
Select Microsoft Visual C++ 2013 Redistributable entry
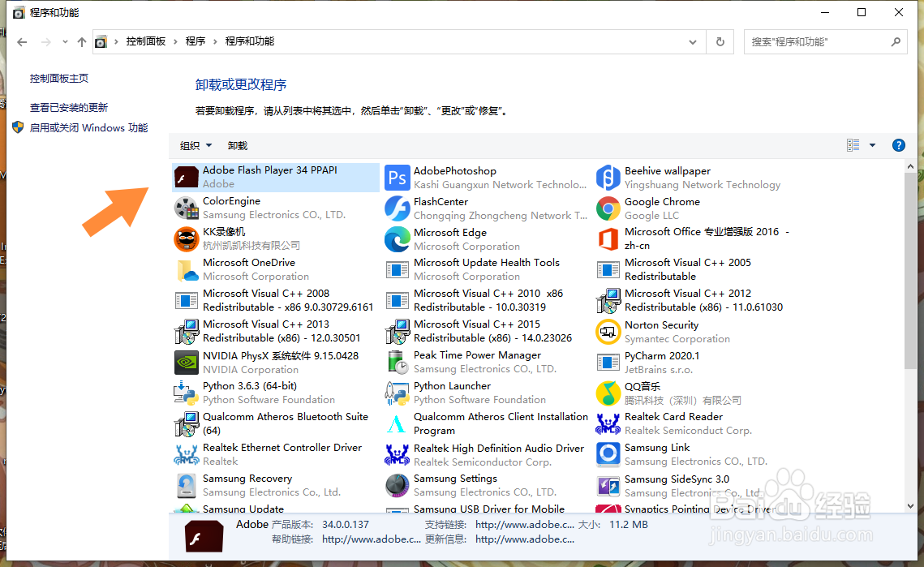pos(275,331)
